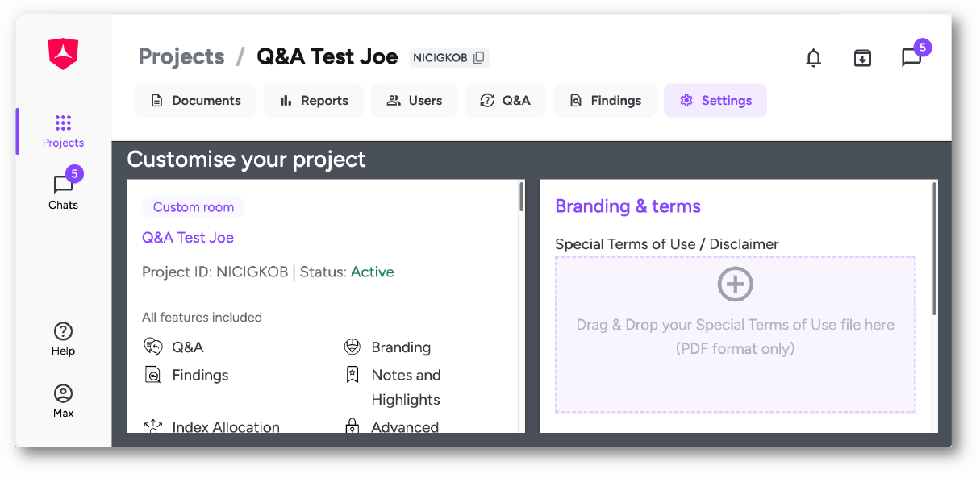Switch to the Users tab
Viewport: 980px width, 478px height.
(414, 101)
